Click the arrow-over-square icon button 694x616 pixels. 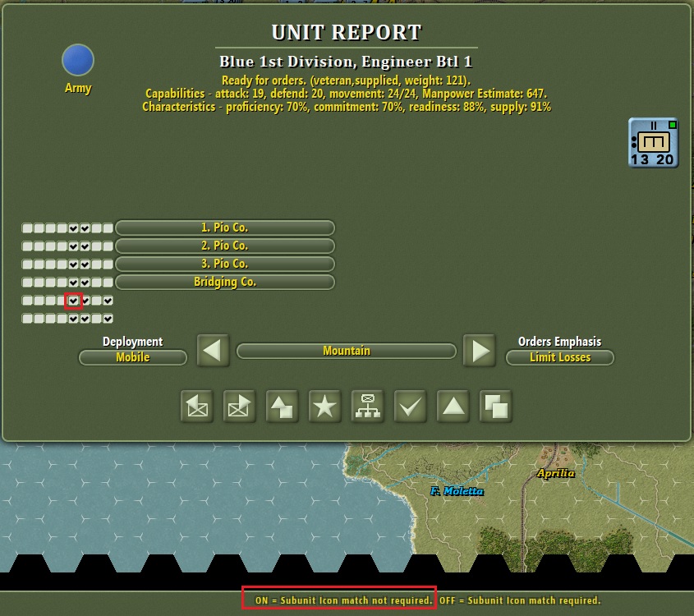283,407
